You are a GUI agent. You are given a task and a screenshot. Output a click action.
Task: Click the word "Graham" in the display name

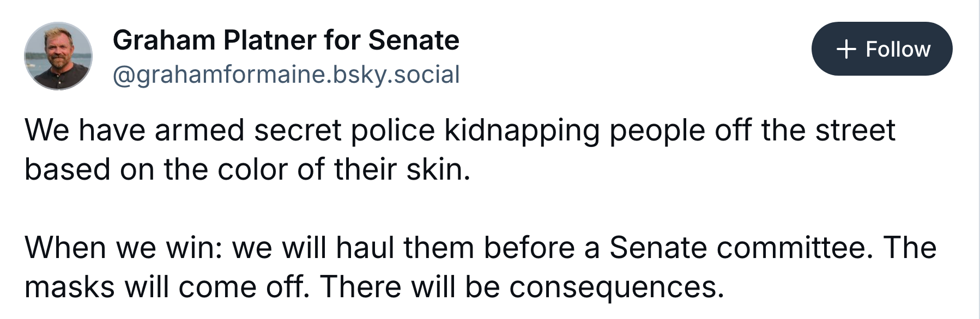coord(164,40)
